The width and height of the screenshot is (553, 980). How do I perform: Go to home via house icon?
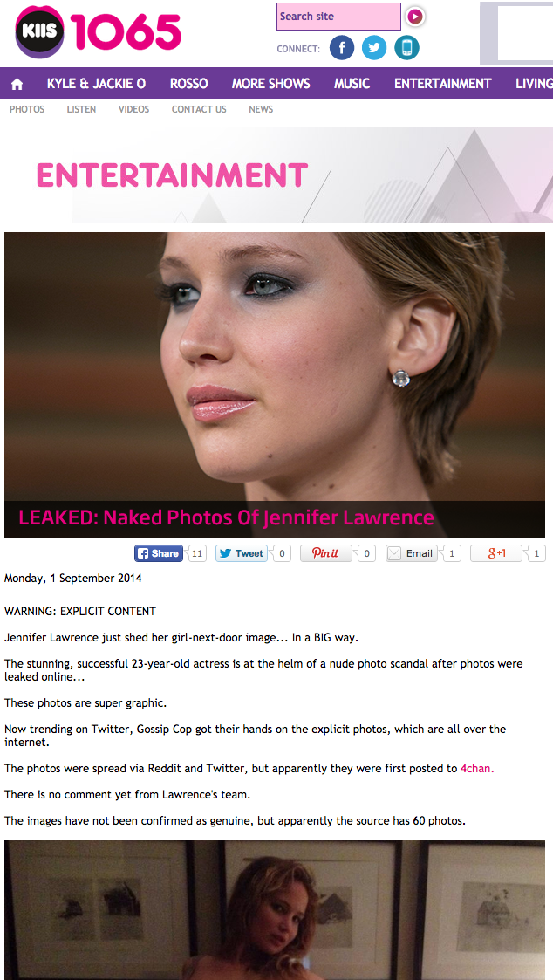click(17, 84)
